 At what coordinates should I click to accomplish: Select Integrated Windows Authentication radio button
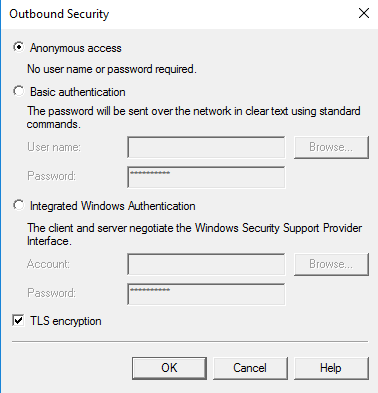click(x=19, y=205)
